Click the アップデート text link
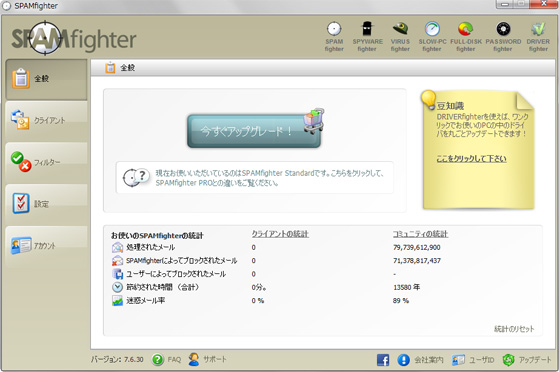Screen dimensions: 559x372 click(x=535, y=360)
